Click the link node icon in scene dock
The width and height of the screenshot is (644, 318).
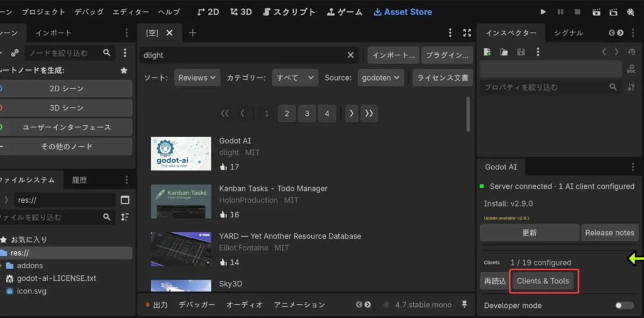coord(15,53)
